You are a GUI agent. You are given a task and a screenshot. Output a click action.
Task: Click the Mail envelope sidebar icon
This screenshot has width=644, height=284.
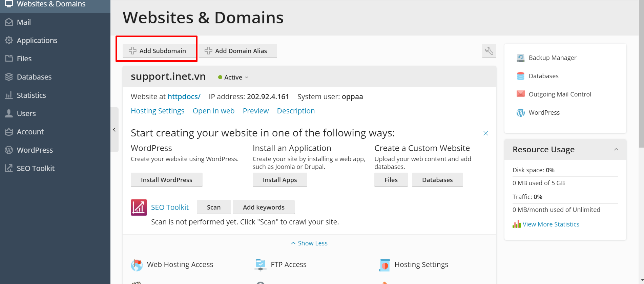tap(9, 22)
